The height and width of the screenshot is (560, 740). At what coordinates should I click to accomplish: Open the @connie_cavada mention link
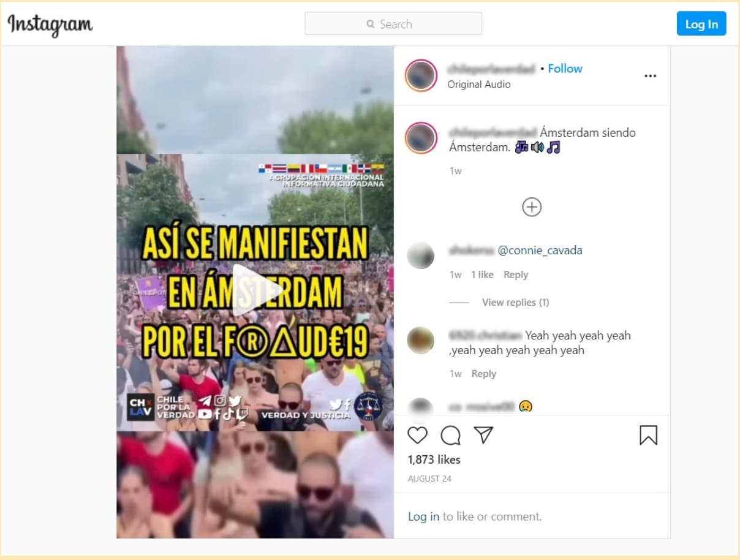click(540, 250)
